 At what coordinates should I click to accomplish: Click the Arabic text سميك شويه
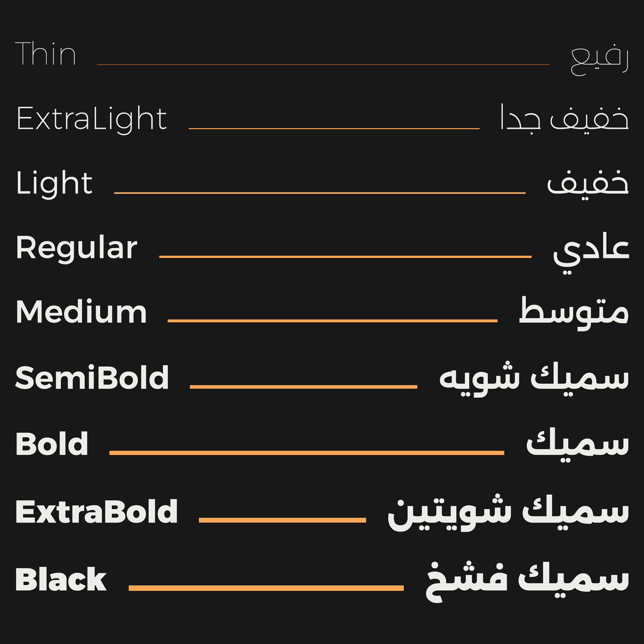pos(534,378)
